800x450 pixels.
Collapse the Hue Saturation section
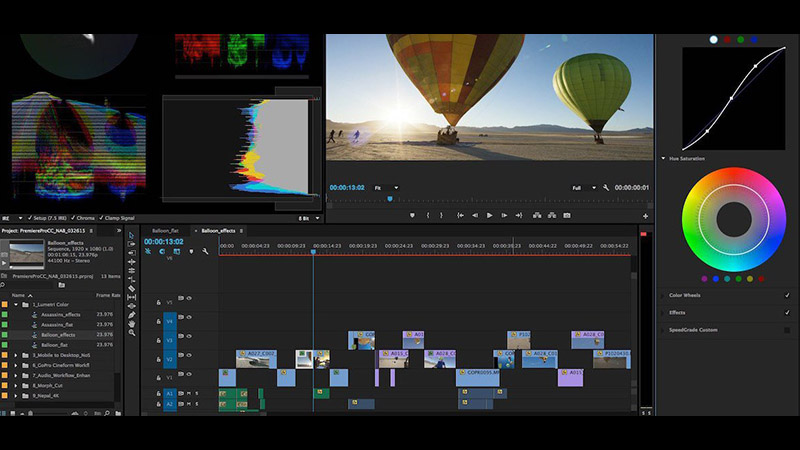pyautogui.click(x=662, y=158)
